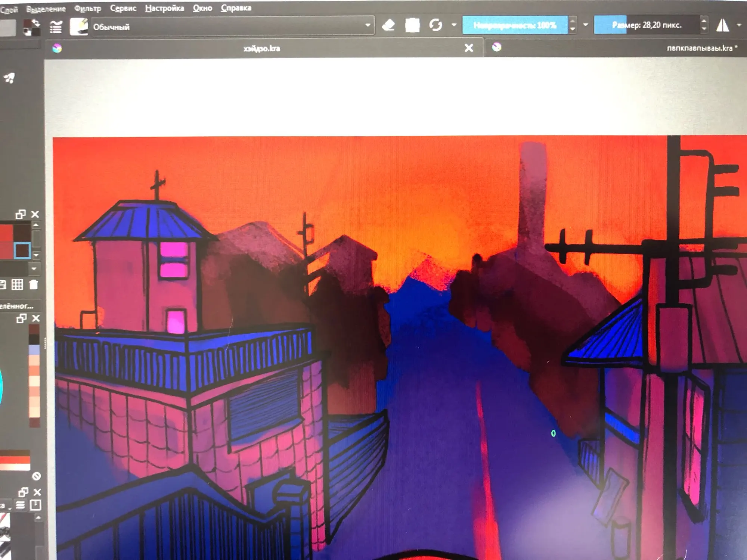Viewport: 747px width, 560px height.
Task: Float the palette docker panel
Action: pyautogui.click(x=20, y=214)
